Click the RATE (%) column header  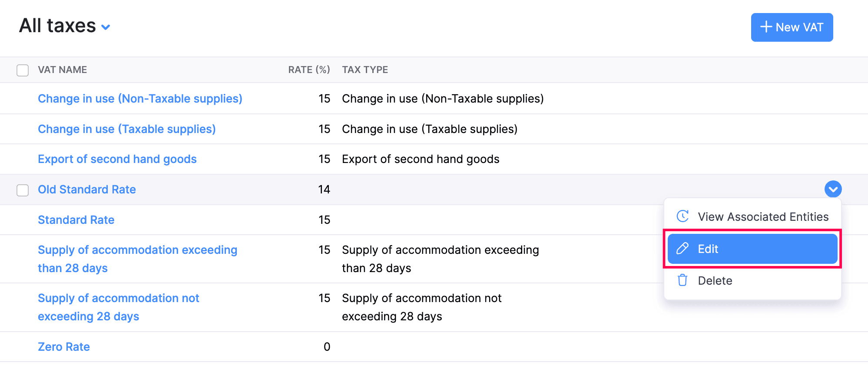[x=308, y=70]
